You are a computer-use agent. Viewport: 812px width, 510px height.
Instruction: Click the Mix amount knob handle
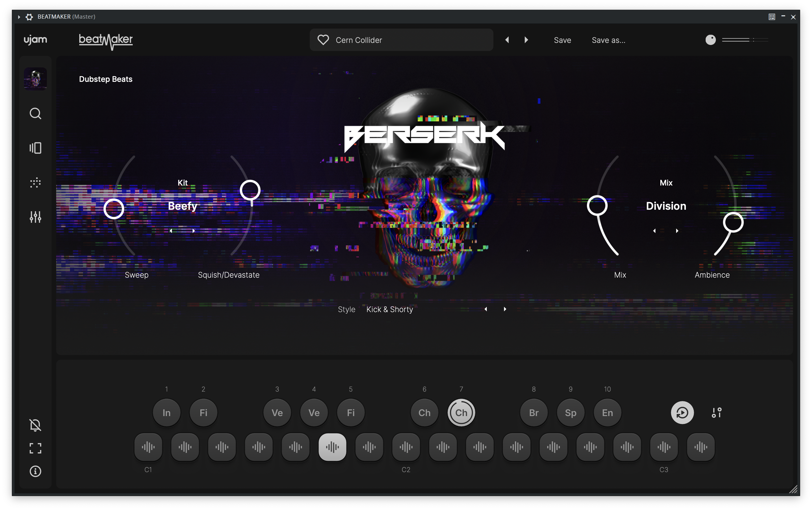pyautogui.click(x=597, y=206)
